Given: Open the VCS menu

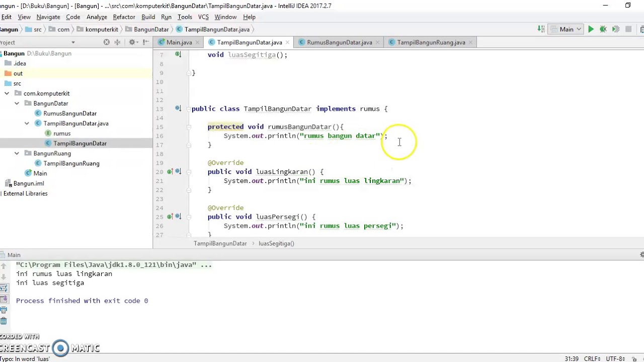Looking at the screenshot, I should click(203, 17).
